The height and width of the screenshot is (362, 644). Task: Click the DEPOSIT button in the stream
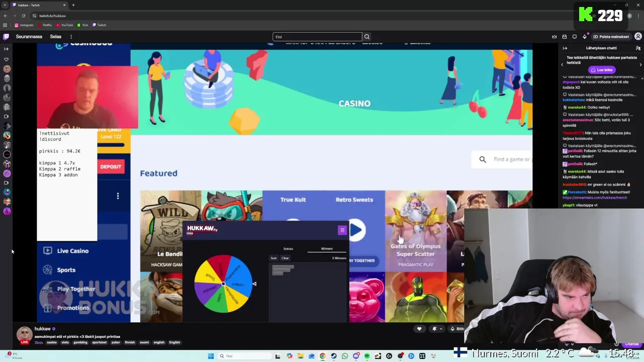[x=111, y=167]
